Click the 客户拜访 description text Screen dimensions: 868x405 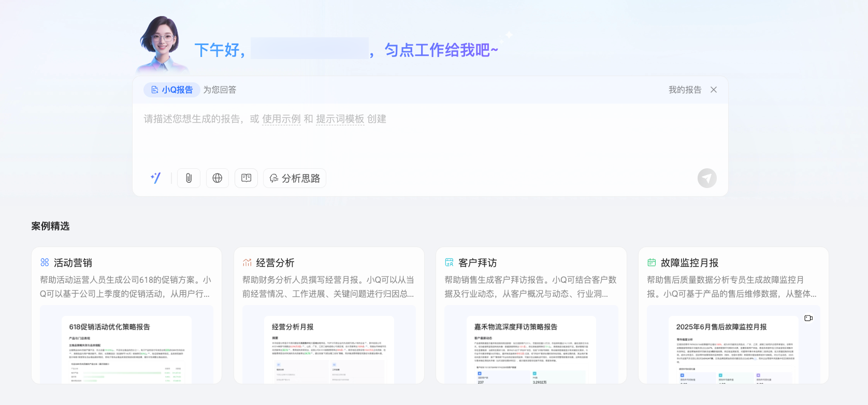coord(531,287)
